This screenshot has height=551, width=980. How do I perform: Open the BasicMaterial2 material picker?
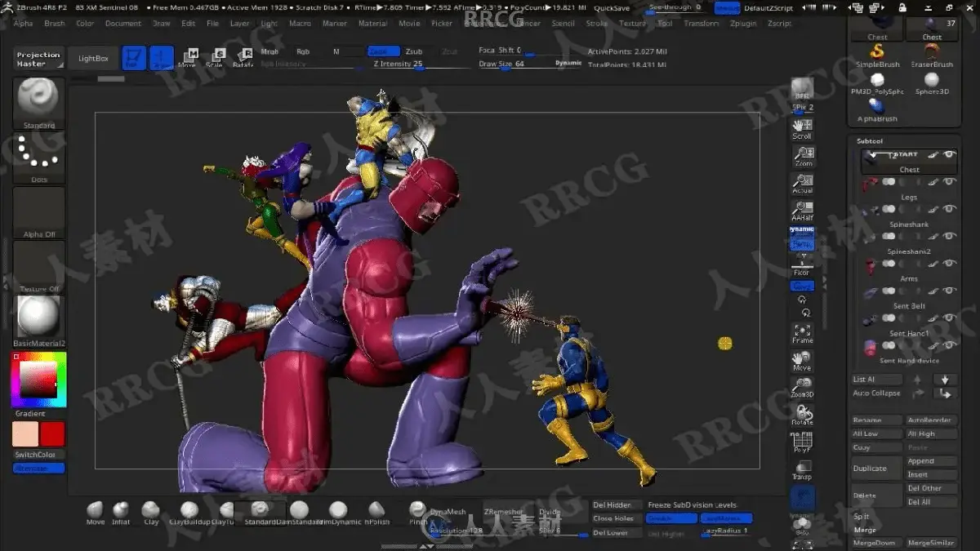point(38,321)
